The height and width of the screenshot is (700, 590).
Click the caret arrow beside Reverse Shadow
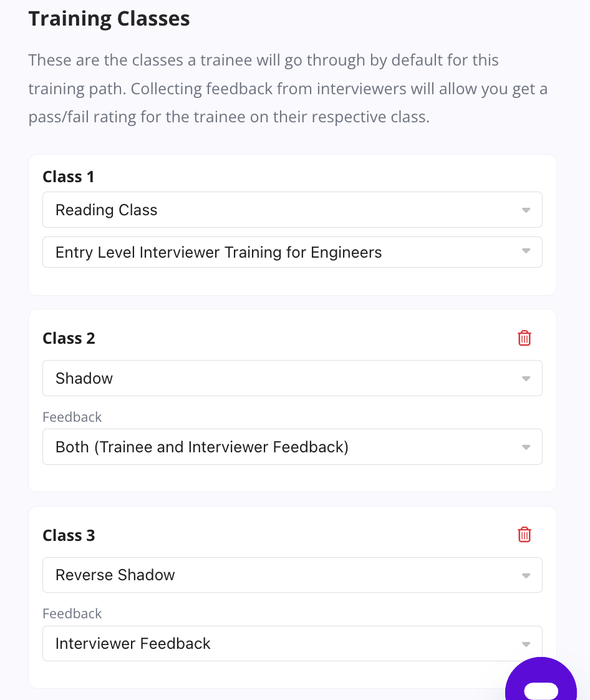pos(526,575)
